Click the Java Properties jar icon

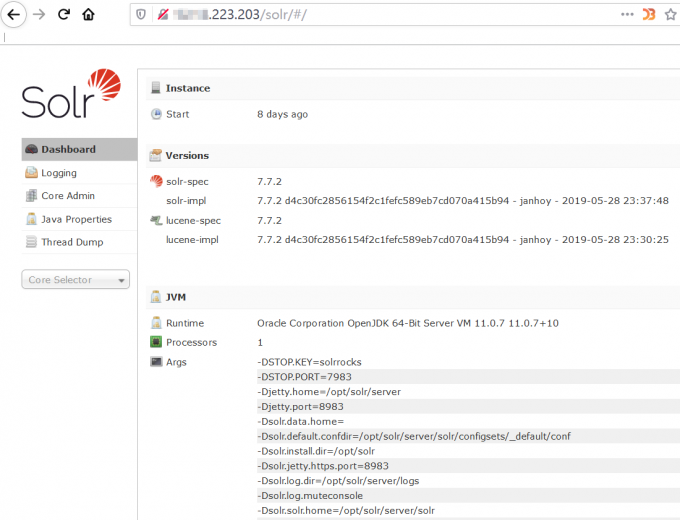31,219
